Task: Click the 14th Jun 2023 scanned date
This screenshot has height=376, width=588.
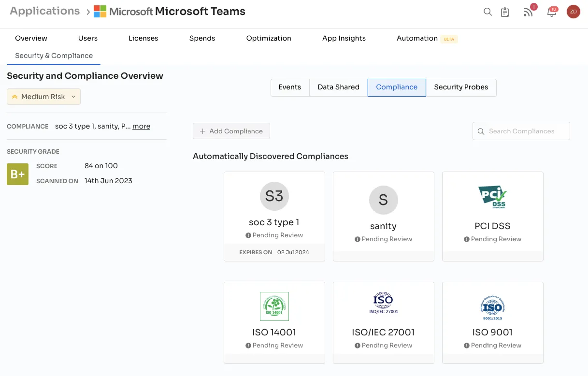Action: pos(108,181)
